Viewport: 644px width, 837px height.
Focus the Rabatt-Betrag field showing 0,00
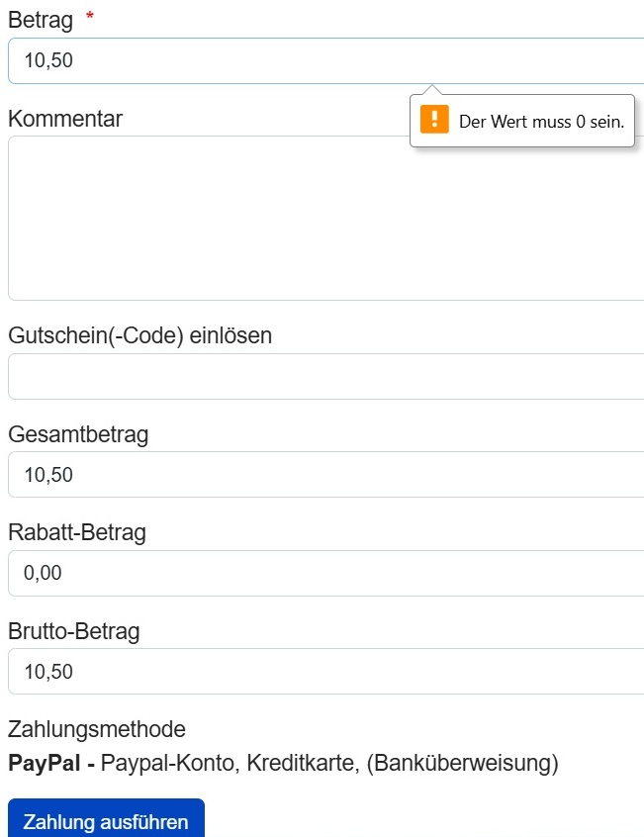(x=324, y=573)
